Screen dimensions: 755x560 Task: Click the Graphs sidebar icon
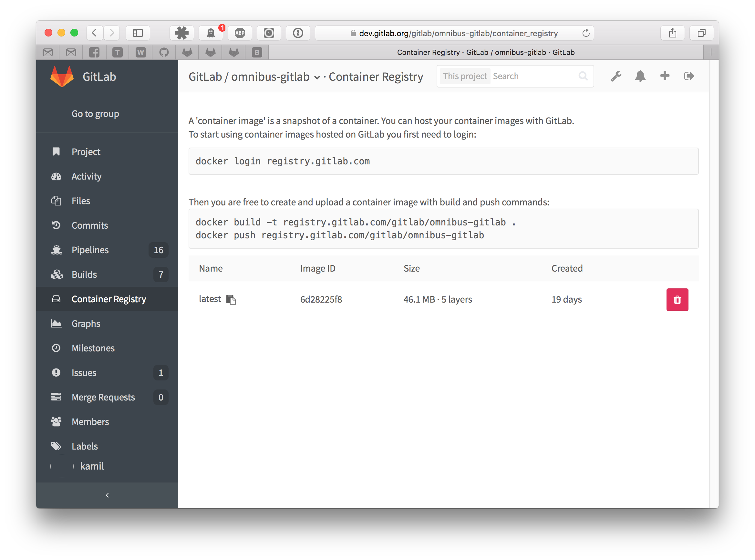pos(57,323)
